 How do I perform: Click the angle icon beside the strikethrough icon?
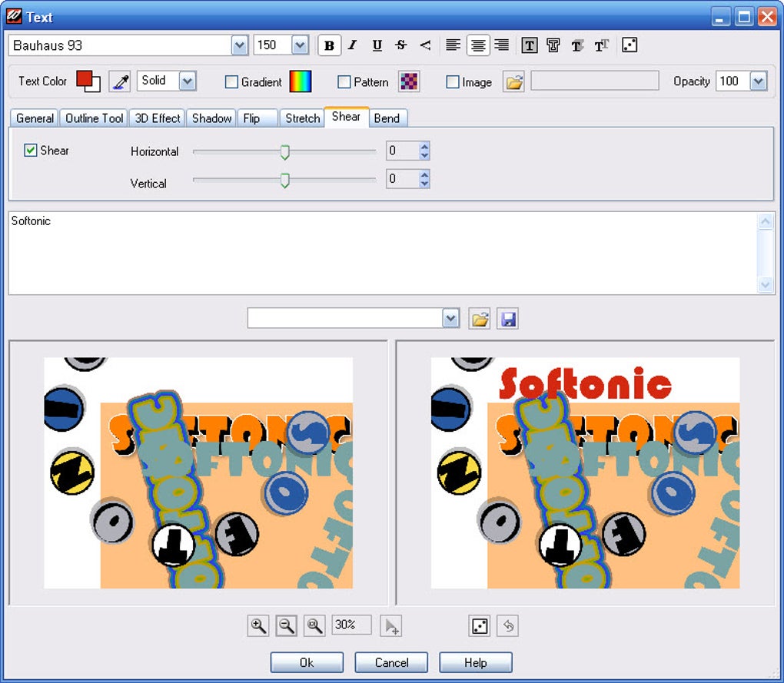pos(425,45)
